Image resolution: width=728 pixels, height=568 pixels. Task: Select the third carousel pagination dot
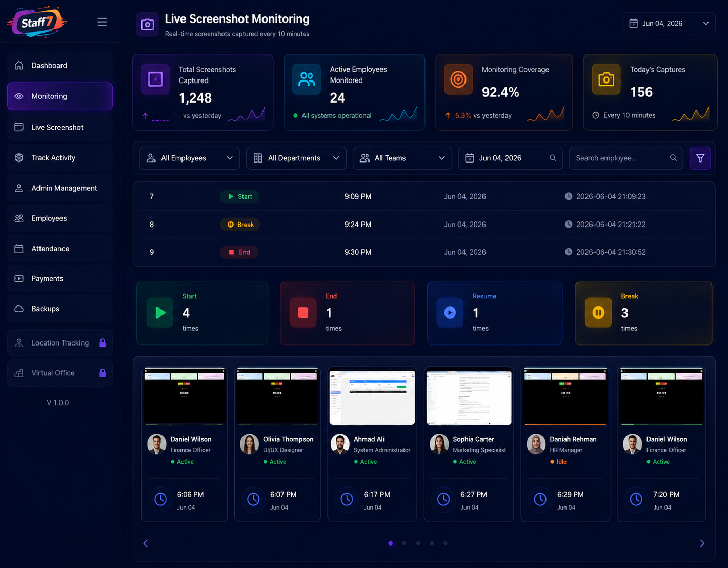(x=418, y=543)
